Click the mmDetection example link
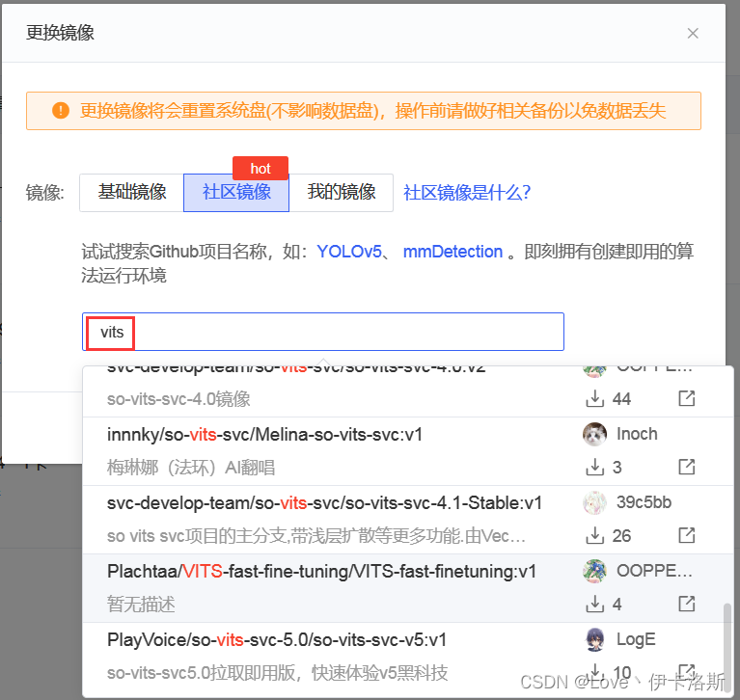This screenshot has height=700, width=740. click(x=452, y=252)
